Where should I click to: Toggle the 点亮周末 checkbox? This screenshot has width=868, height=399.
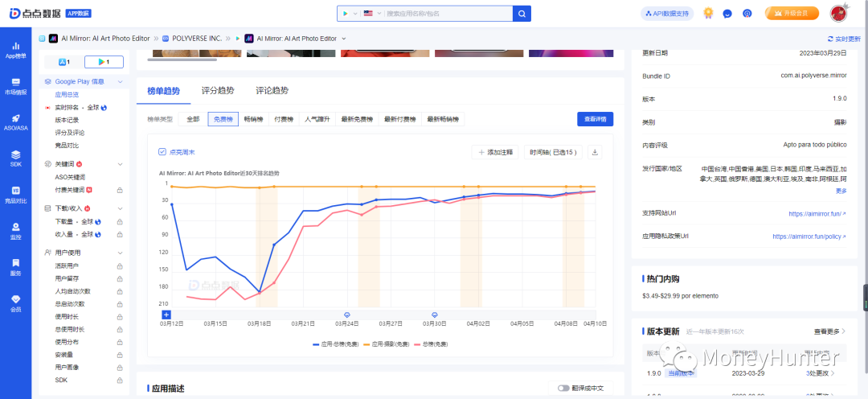pyautogui.click(x=162, y=152)
